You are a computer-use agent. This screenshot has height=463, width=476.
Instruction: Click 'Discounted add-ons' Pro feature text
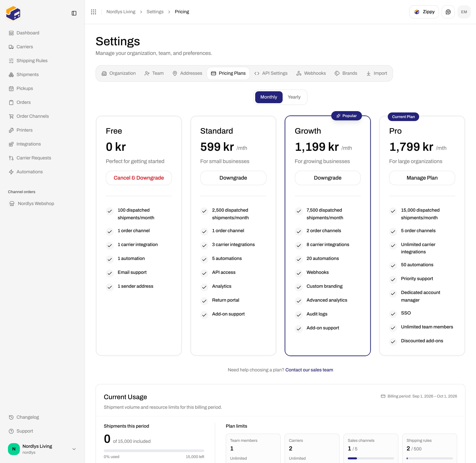coord(422,341)
